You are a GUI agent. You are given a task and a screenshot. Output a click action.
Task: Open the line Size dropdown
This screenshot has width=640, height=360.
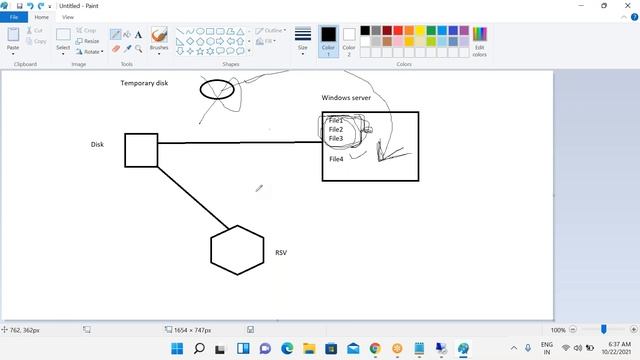pyautogui.click(x=303, y=41)
